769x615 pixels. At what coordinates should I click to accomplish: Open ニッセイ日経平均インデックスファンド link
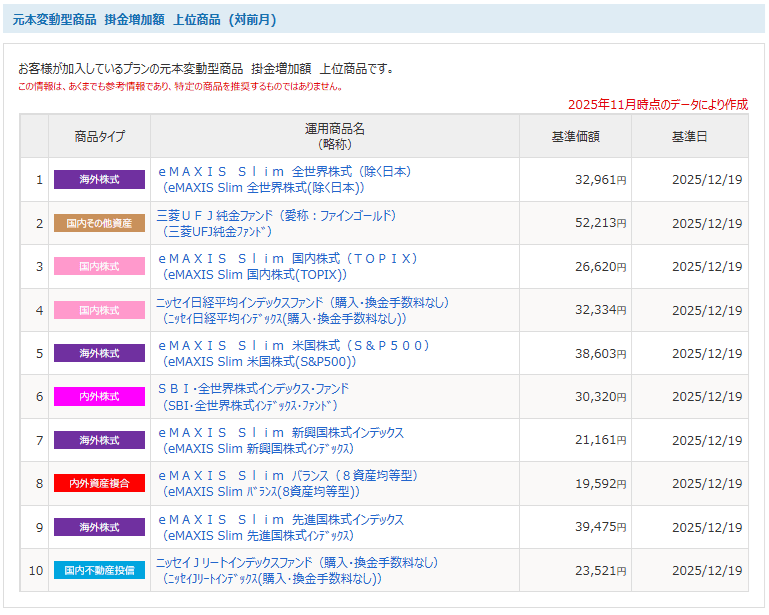point(302,302)
